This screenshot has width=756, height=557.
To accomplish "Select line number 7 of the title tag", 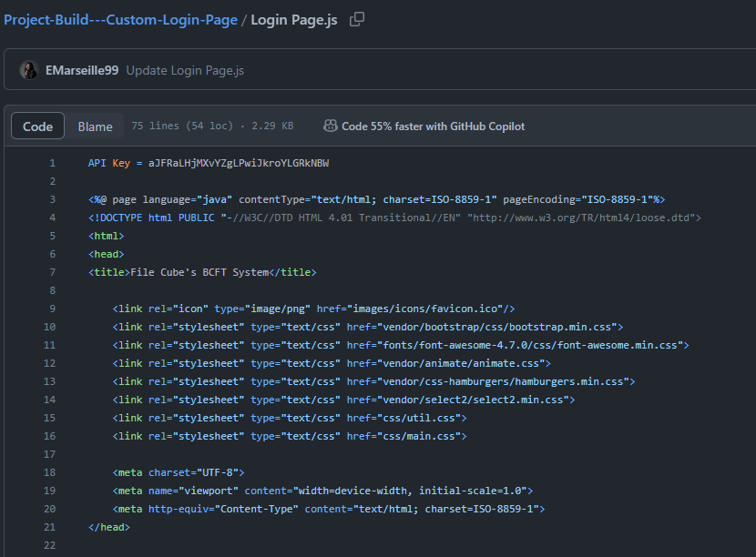I will (52, 272).
